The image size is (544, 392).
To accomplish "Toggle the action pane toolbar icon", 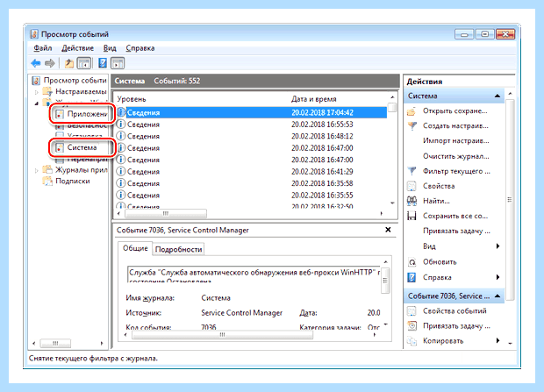I will pyautogui.click(x=118, y=63).
